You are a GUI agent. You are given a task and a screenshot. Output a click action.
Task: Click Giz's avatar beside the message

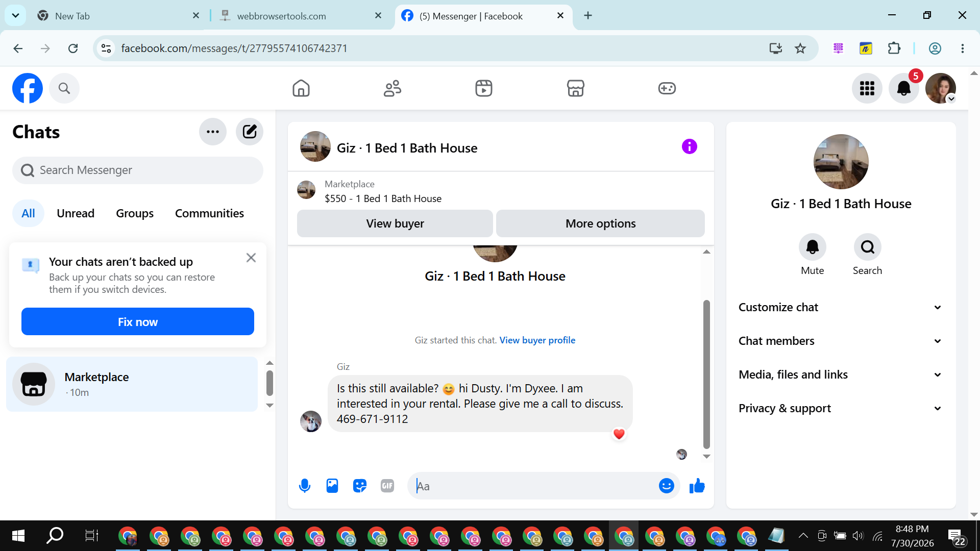click(311, 421)
